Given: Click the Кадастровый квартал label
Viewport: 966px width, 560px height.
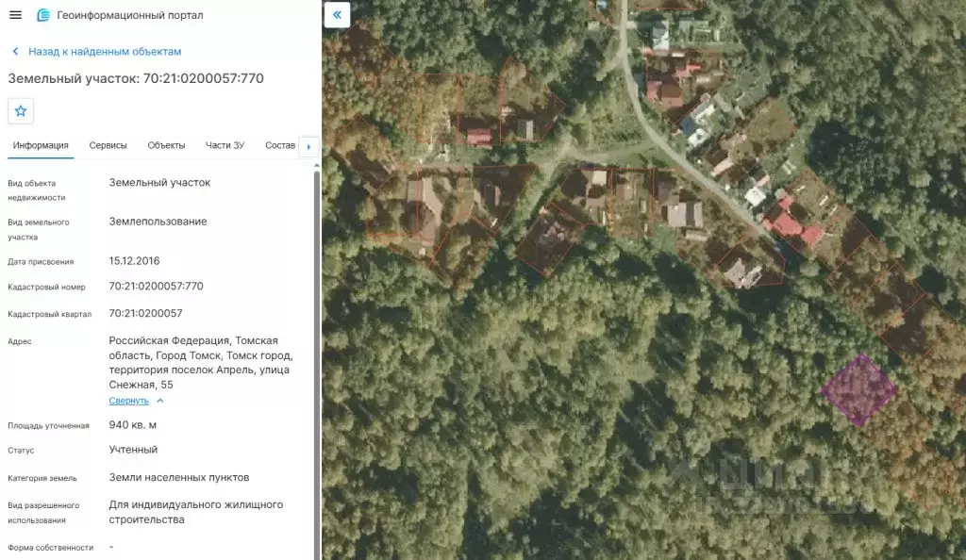Looking at the screenshot, I should tap(49, 314).
